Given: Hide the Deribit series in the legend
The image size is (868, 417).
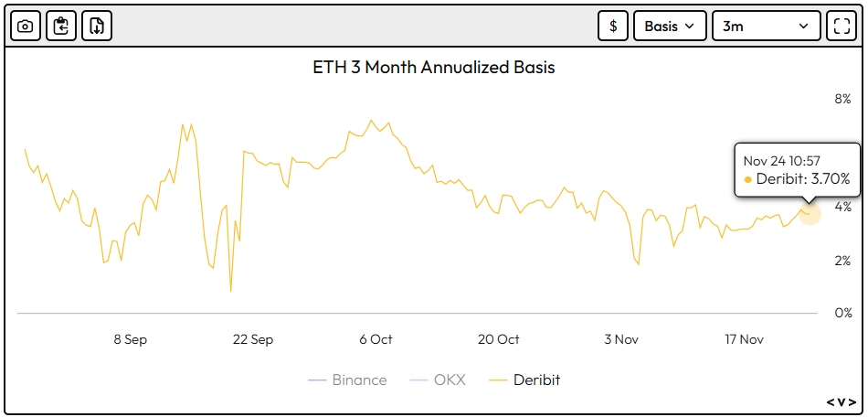Looking at the screenshot, I should tap(536, 380).
